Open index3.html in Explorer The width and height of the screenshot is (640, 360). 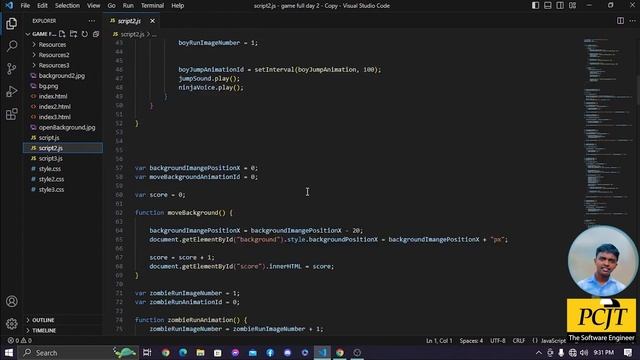tap(54, 117)
